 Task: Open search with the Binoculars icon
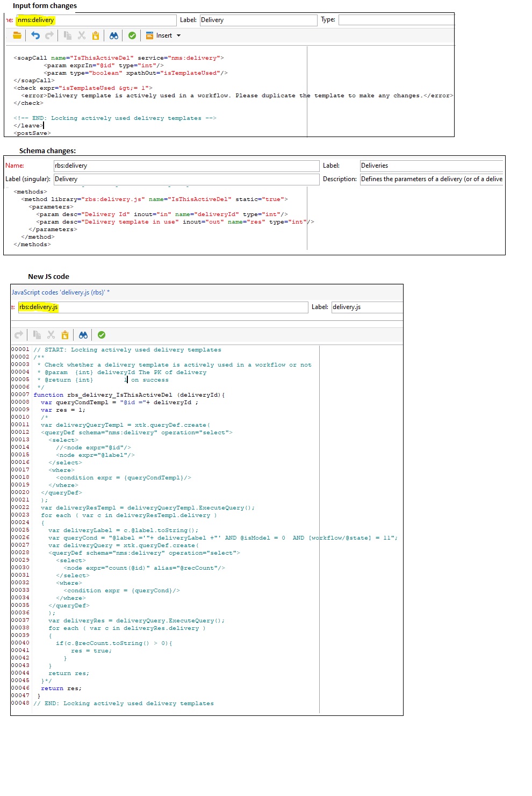[114, 35]
